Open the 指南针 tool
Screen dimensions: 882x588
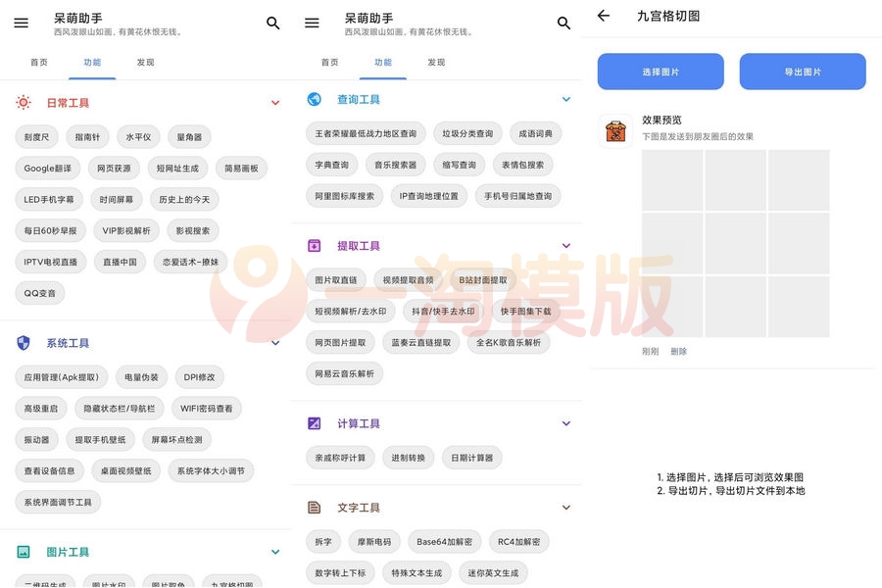[x=88, y=137]
